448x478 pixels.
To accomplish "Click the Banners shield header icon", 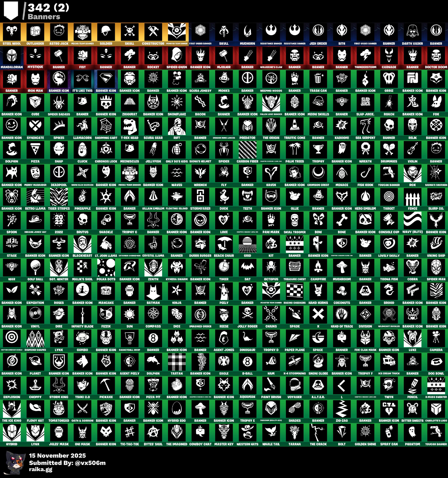I will [x=11, y=10].
